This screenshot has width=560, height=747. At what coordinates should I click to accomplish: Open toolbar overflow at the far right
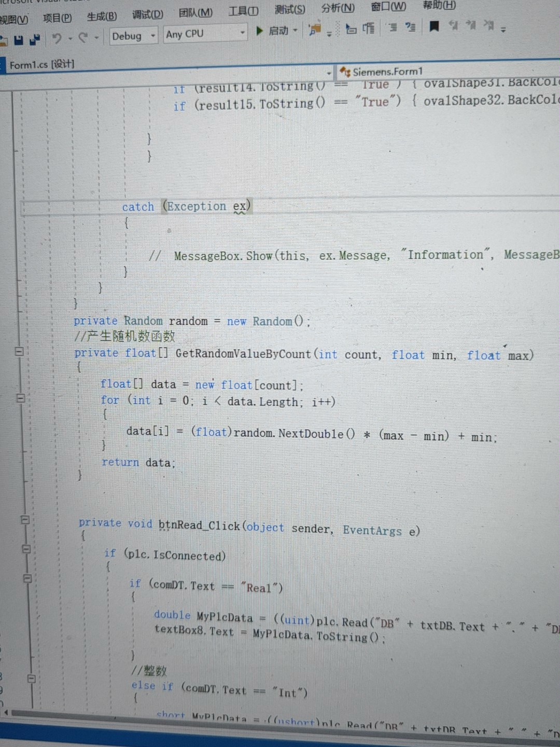click(503, 29)
